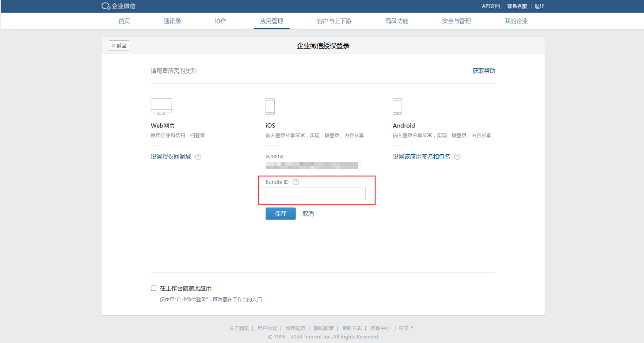Open the 安全与管理 tab

click(456, 21)
